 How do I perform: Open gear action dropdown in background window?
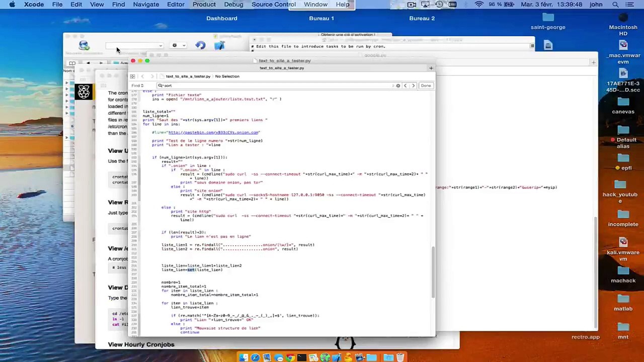pyautogui.click(x=178, y=46)
